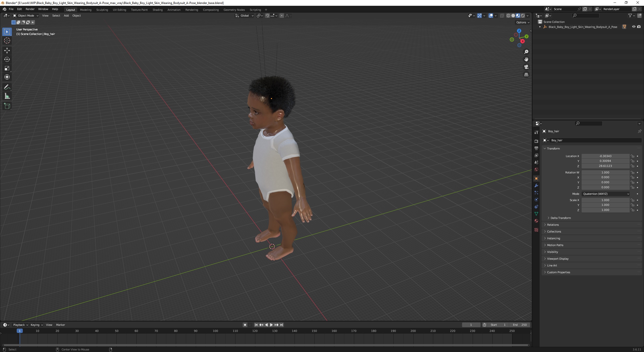Image resolution: width=644 pixels, height=352 pixels.
Task: Select the Transform tool
Action: [x=7, y=77]
